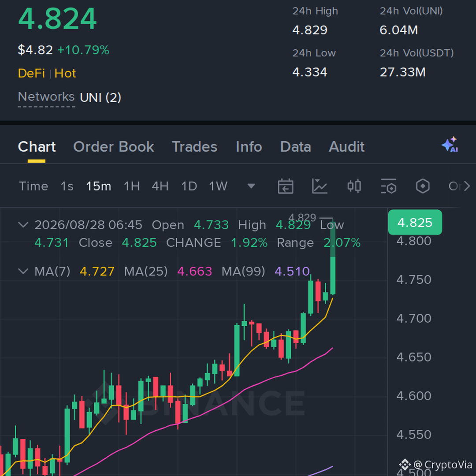Click the DeFi category tag
Image resolution: width=476 pixels, height=476 pixels.
click(31, 74)
